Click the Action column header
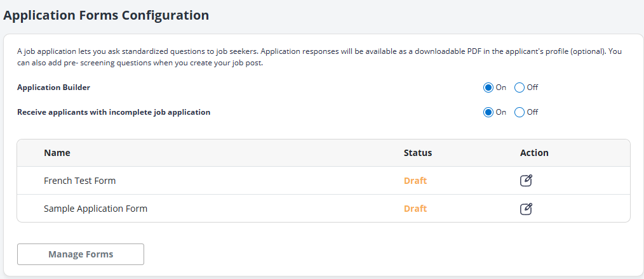 click(533, 153)
